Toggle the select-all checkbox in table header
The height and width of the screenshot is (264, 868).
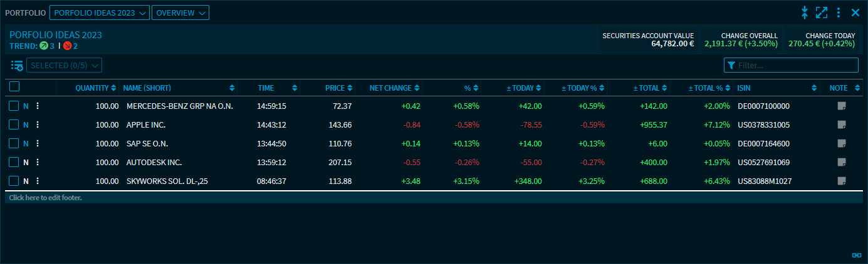tap(14, 87)
